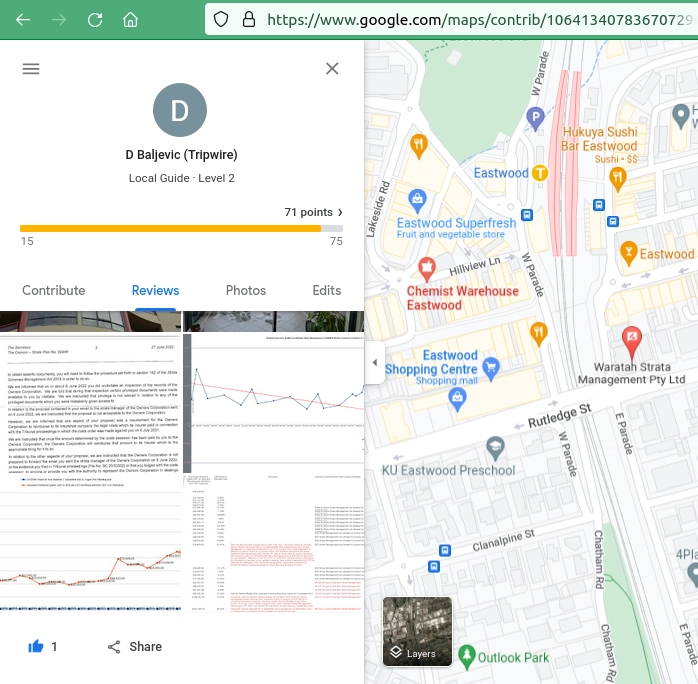698x684 pixels.
Task: Select the Reviews tab
Action: click(155, 291)
